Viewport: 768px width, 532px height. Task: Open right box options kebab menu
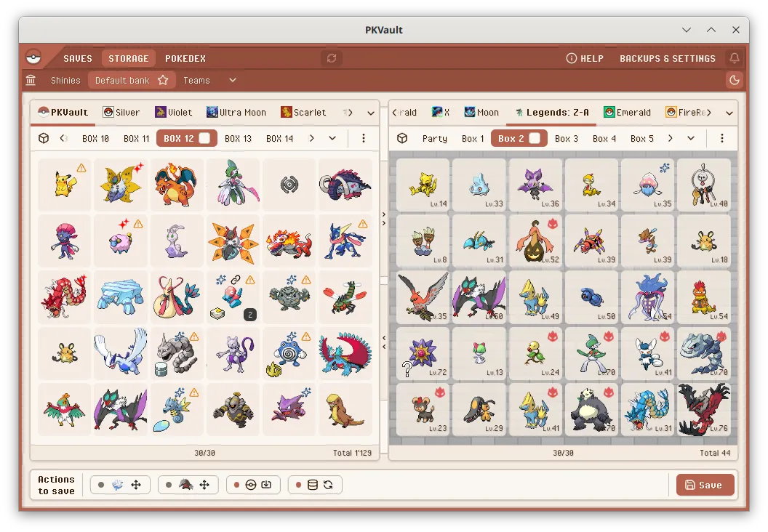(x=722, y=139)
